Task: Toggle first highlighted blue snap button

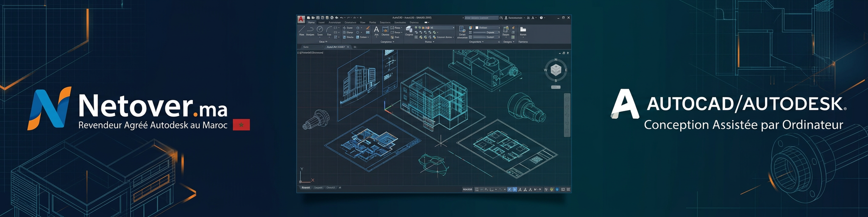Action: tap(509, 189)
